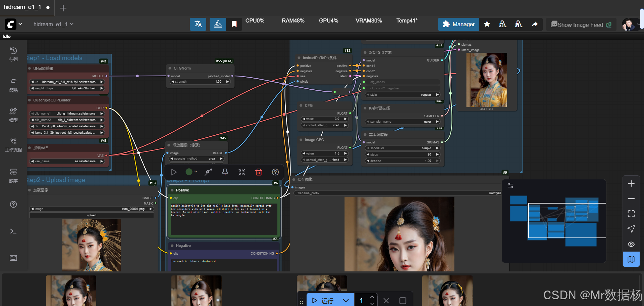Click the square stop icon beside cancel
644x306 pixels.
point(403,301)
